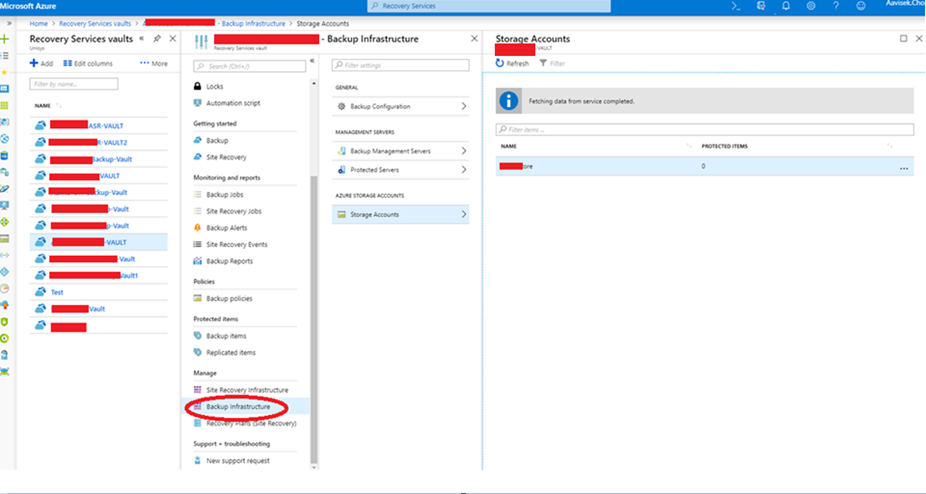Open Site Recovery Infrastructure
The height and width of the screenshot is (494, 926).
coord(247,390)
